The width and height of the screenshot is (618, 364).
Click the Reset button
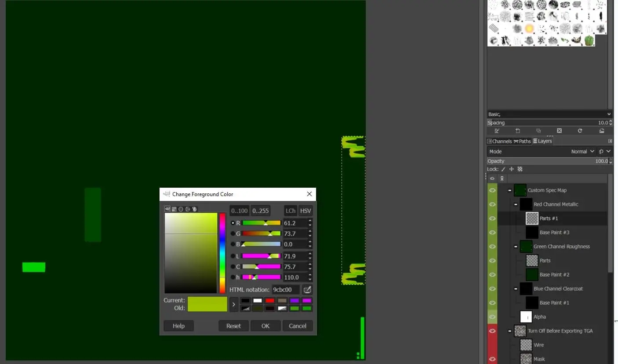233,326
